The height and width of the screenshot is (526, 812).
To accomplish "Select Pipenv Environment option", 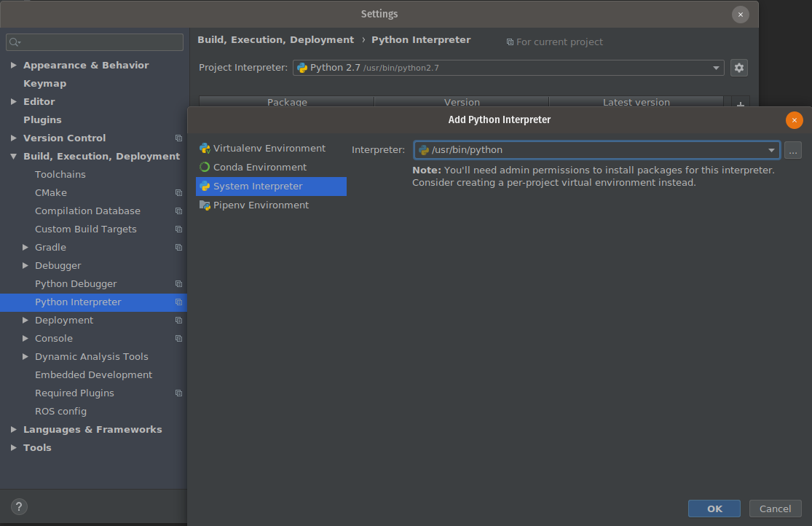I will 271,205.
